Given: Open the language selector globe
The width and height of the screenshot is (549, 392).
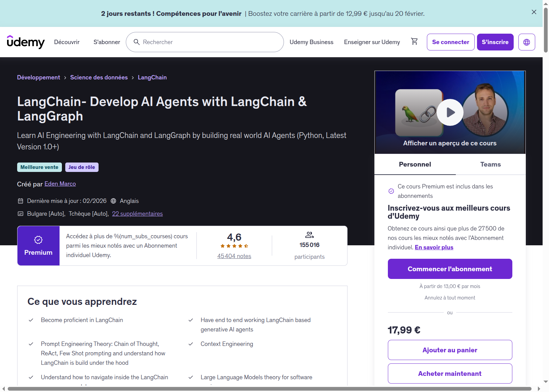Looking at the screenshot, I should [526, 42].
